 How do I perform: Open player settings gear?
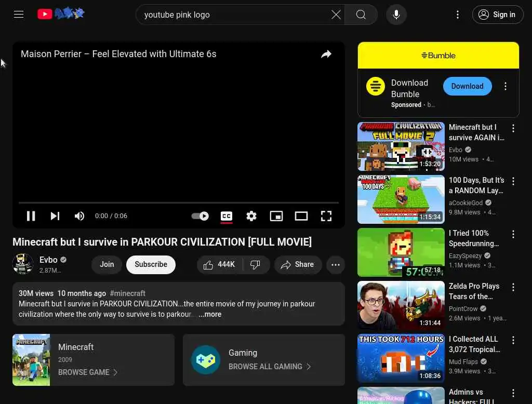(x=251, y=216)
